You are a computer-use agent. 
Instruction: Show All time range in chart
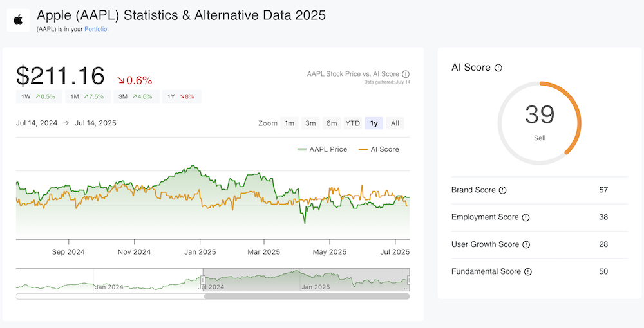coord(395,123)
